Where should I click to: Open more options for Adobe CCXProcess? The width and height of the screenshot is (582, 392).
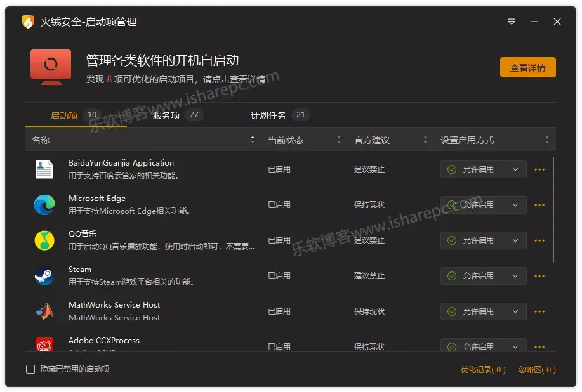539,347
